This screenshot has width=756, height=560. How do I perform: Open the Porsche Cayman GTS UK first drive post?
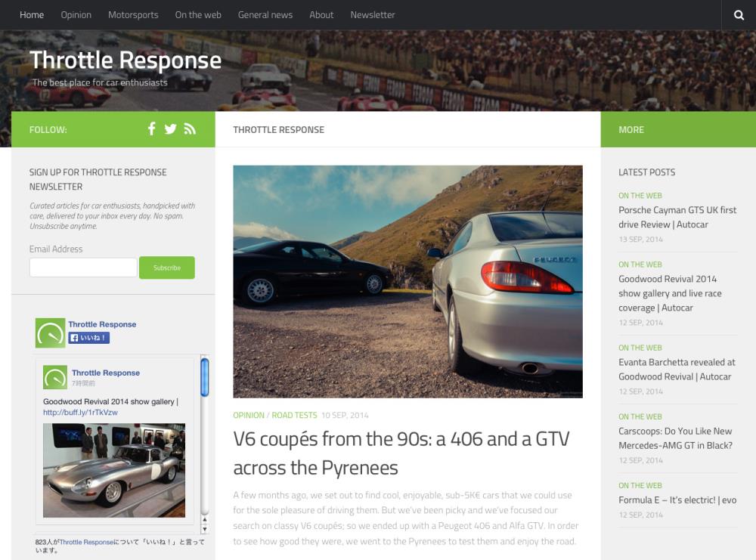click(x=677, y=217)
